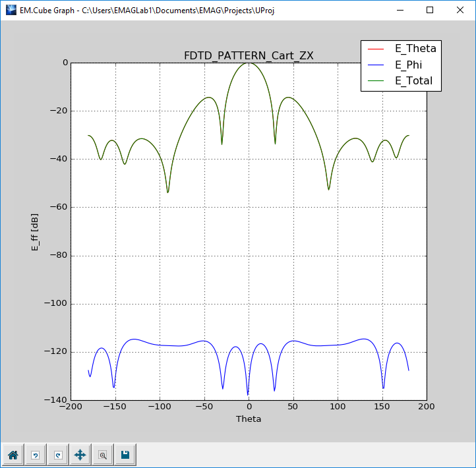Go back to previous plot view
The image size is (476, 468).
35,455
